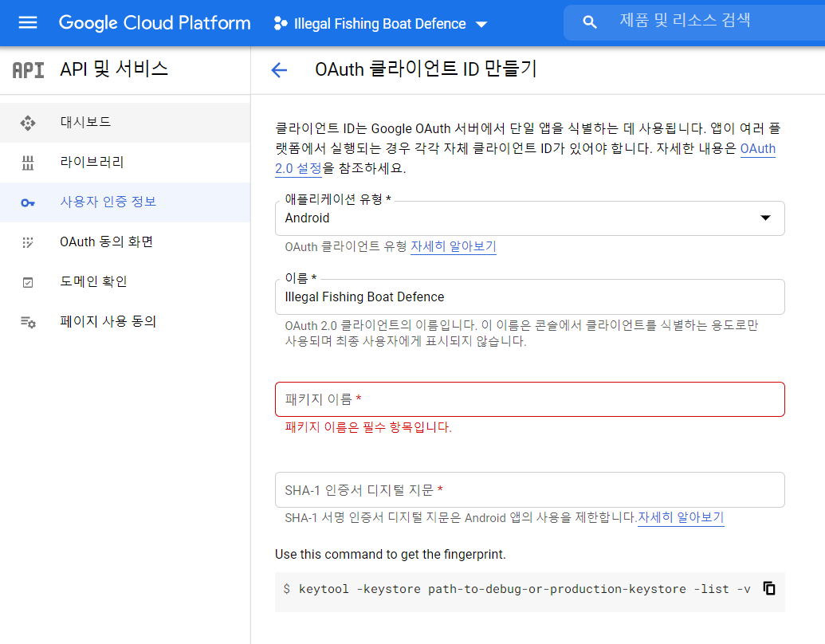Open the 애플리케이션 유형 Android dropdown
This screenshot has height=644, width=825.
(x=530, y=218)
